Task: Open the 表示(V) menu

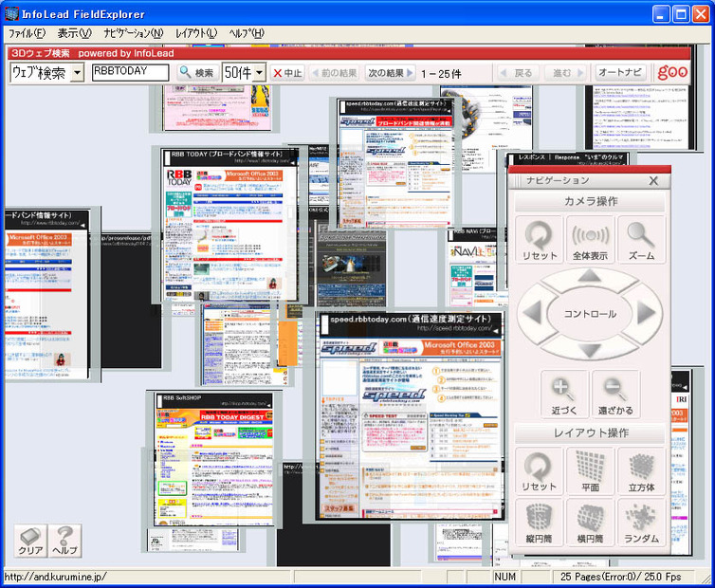Action: (74, 33)
